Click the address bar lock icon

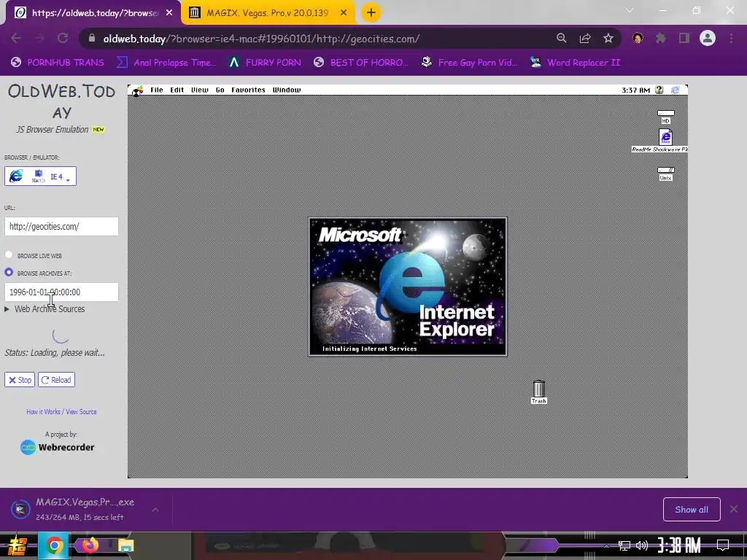tap(92, 38)
